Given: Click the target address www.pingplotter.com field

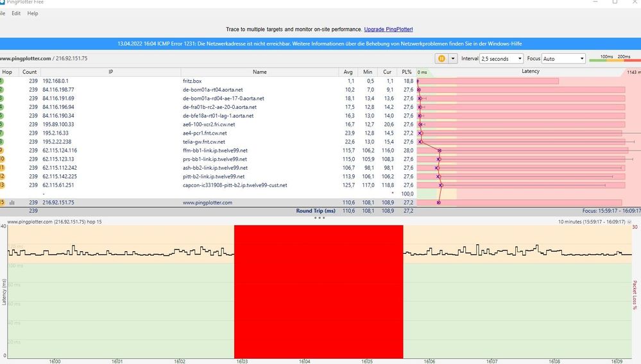Looking at the screenshot, I should [44, 58].
